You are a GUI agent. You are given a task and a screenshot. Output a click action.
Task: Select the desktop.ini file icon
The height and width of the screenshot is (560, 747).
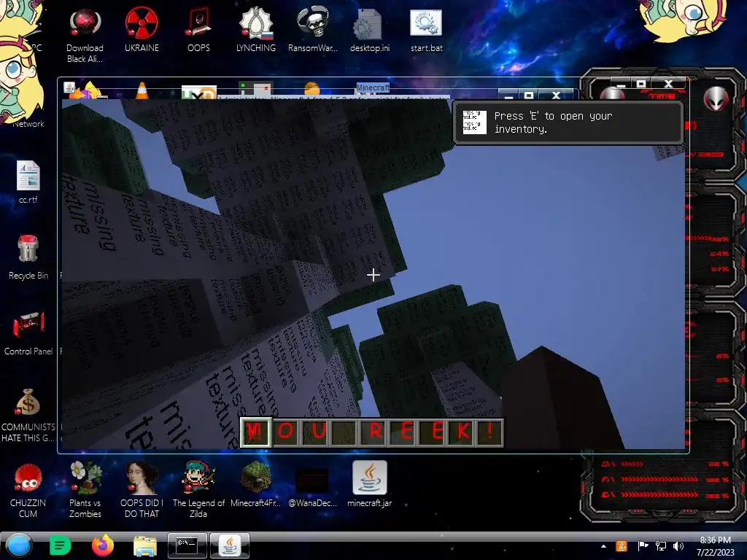click(x=370, y=30)
